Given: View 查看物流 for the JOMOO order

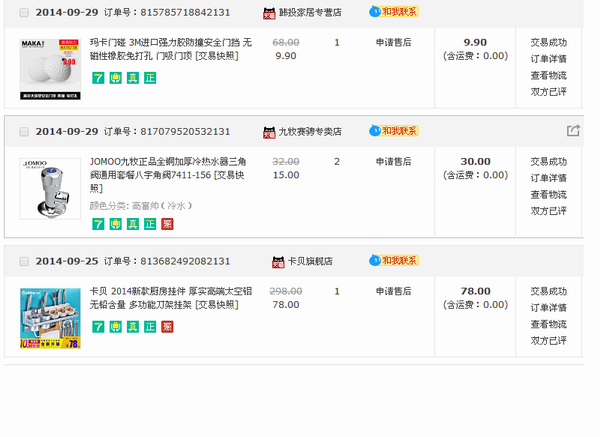Looking at the screenshot, I should 548,194.
